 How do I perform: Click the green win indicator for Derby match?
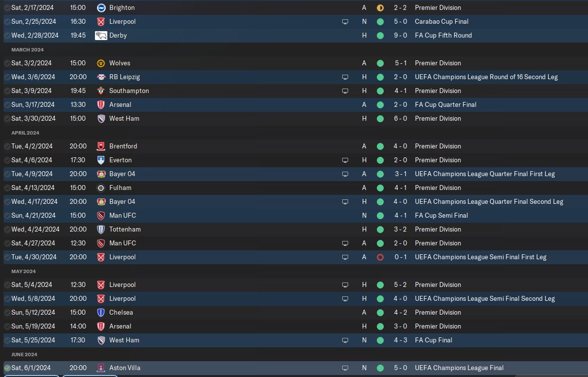pos(380,36)
